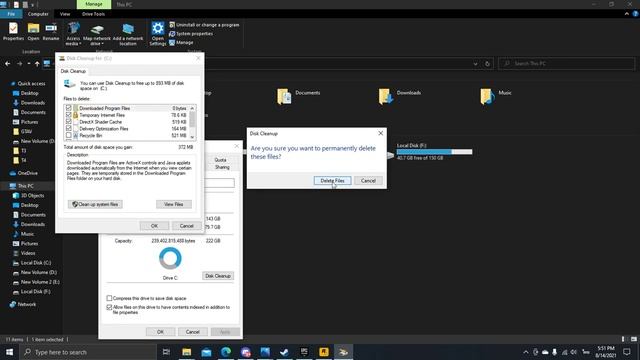Select Local Disk (C:) in sidebar
640x360 pixels.
[x=36, y=263]
